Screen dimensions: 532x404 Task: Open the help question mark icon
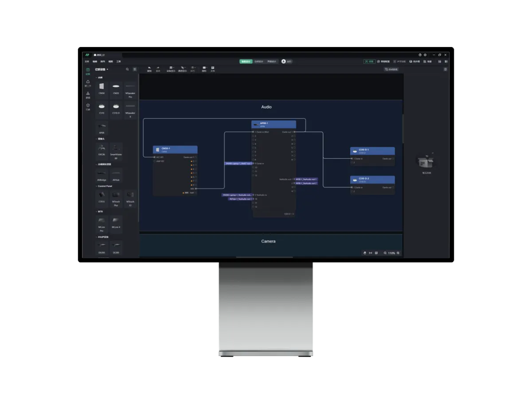click(420, 55)
